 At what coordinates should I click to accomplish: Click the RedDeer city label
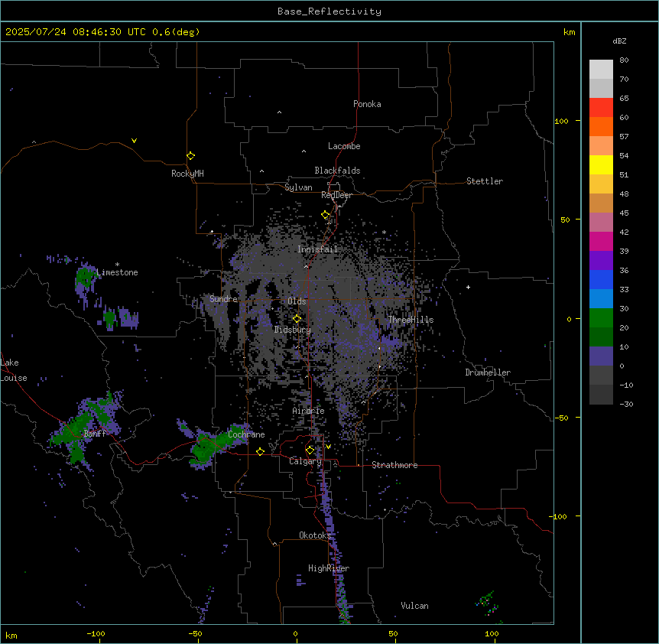[x=336, y=195]
